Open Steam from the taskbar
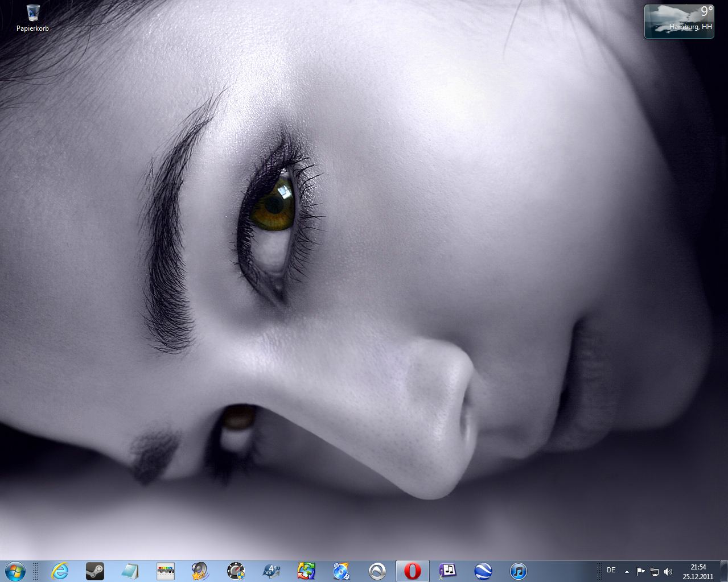This screenshot has height=582, width=728. 94,571
